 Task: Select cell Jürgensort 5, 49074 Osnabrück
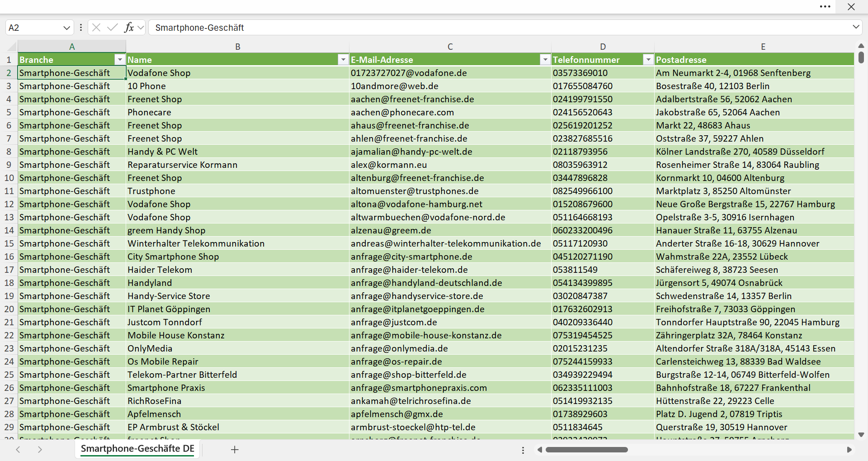pos(754,283)
